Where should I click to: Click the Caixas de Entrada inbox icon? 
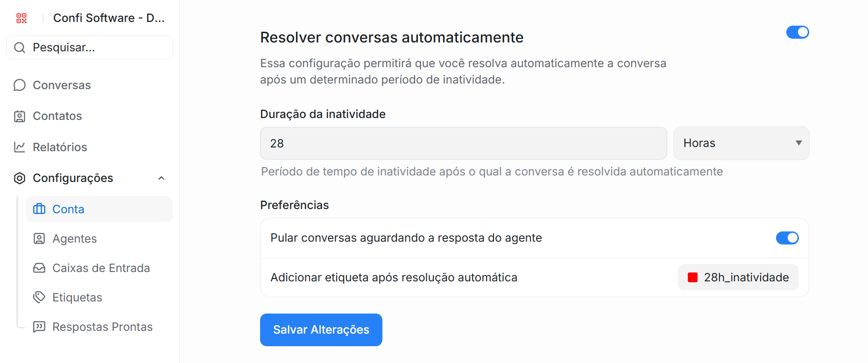(39, 268)
